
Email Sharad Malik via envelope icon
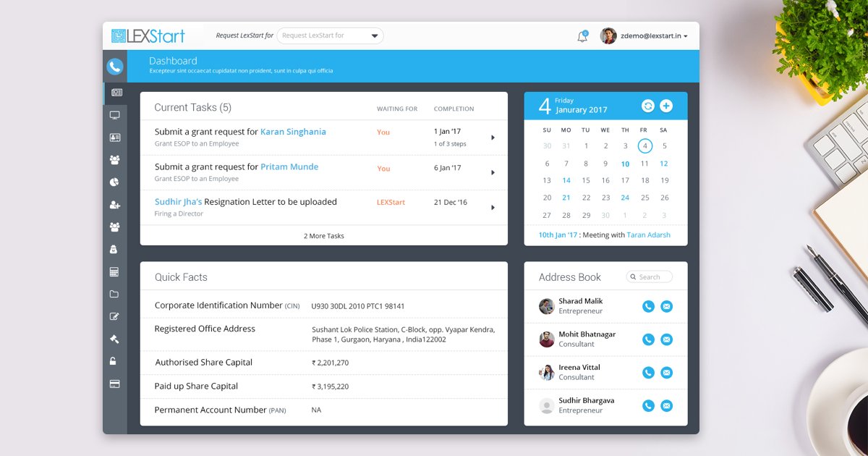point(666,306)
